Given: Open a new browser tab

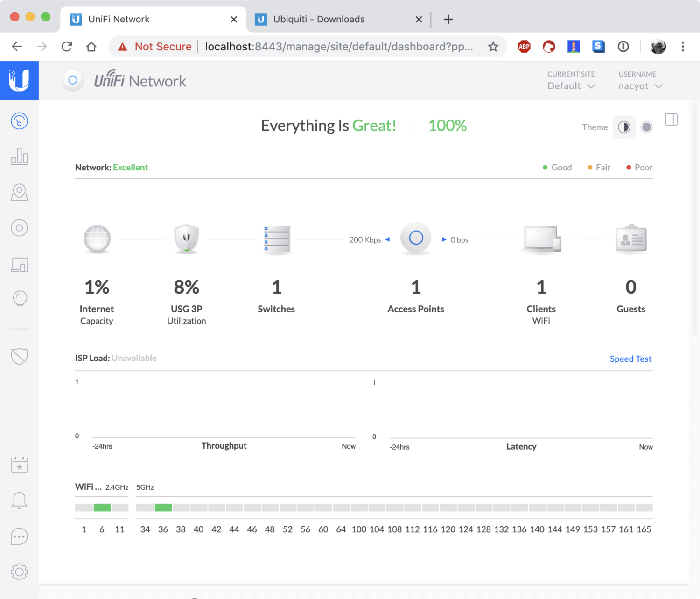Looking at the screenshot, I should pos(448,19).
